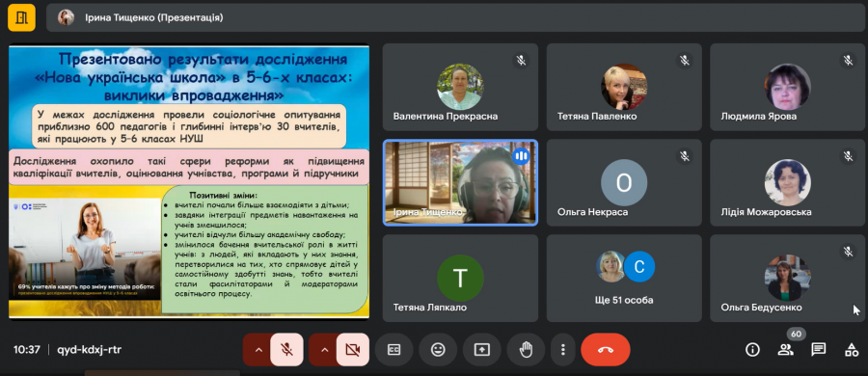Click Ірина Тищенко (Презентація) title tab

coord(154,17)
